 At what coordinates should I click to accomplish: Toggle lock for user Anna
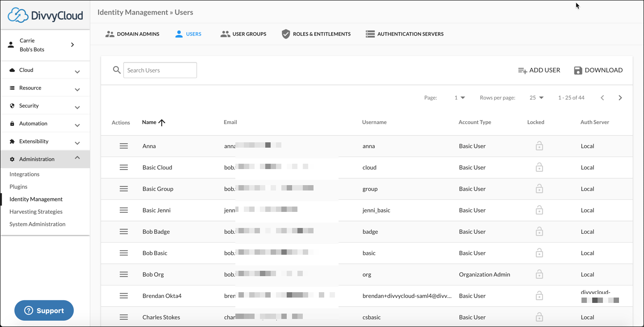coord(539,146)
